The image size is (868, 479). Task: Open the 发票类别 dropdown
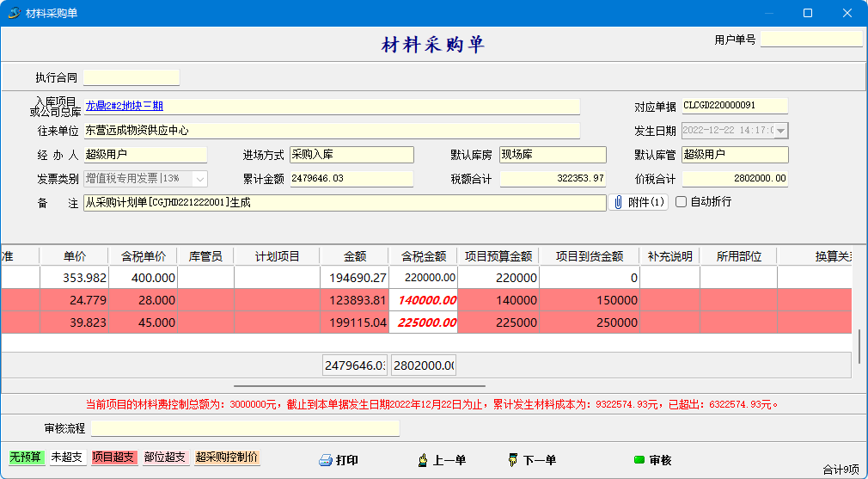click(199, 179)
